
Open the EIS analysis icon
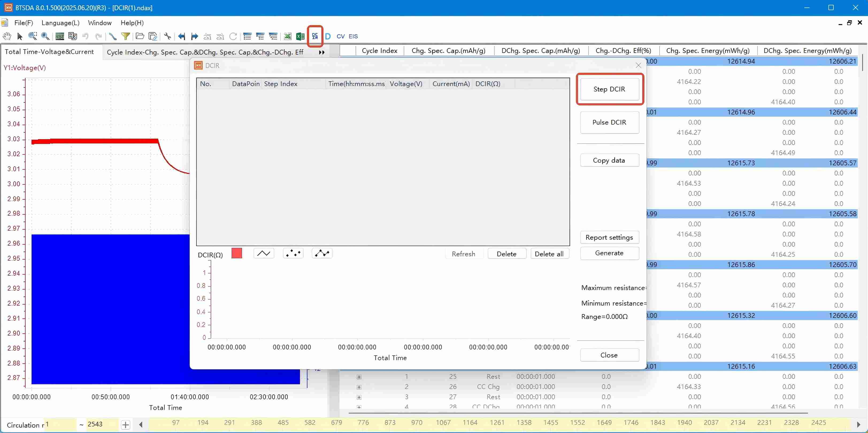(x=353, y=36)
